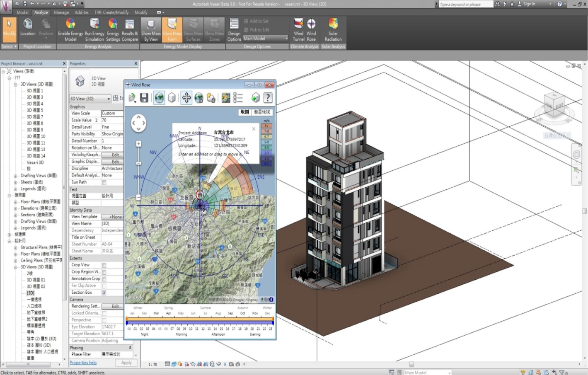The width and height of the screenshot is (588, 375).
Task: Open the Add-Ins ribbon tab
Action: 82,12
